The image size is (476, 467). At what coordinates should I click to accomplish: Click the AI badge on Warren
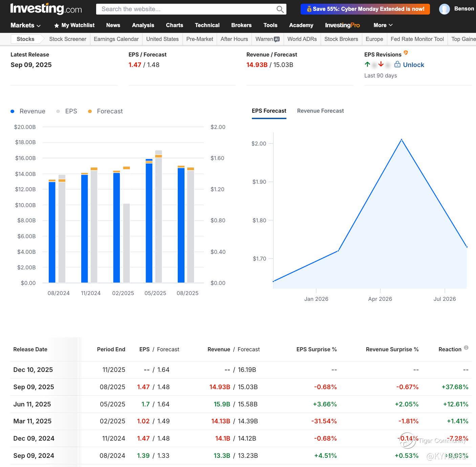point(277,39)
